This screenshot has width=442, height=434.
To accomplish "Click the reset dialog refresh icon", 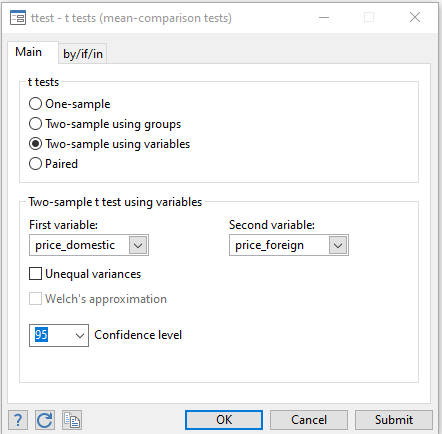I will click(x=45, y=420).
